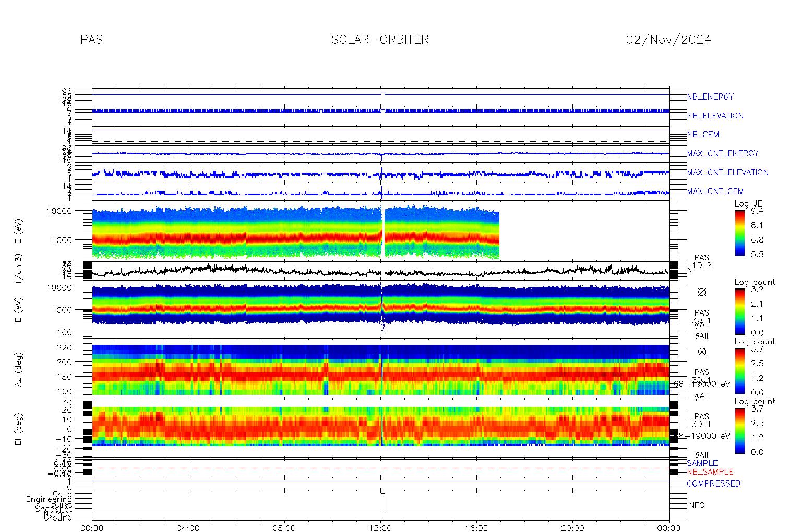Viewport: 789px width, 532px height.
Task: Click the 16:00 time axis tick label
Action: pos(476,528)
